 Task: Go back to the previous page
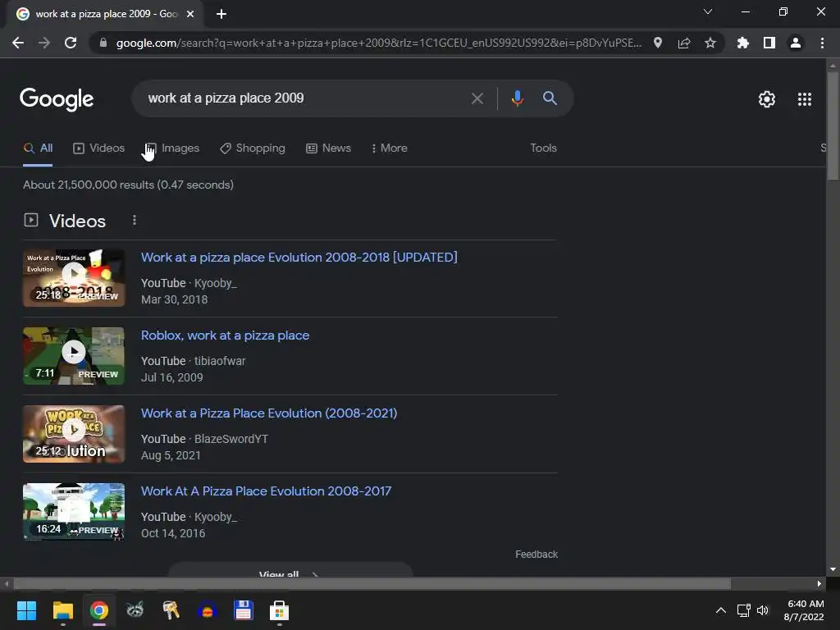click(x=18, y=43)
